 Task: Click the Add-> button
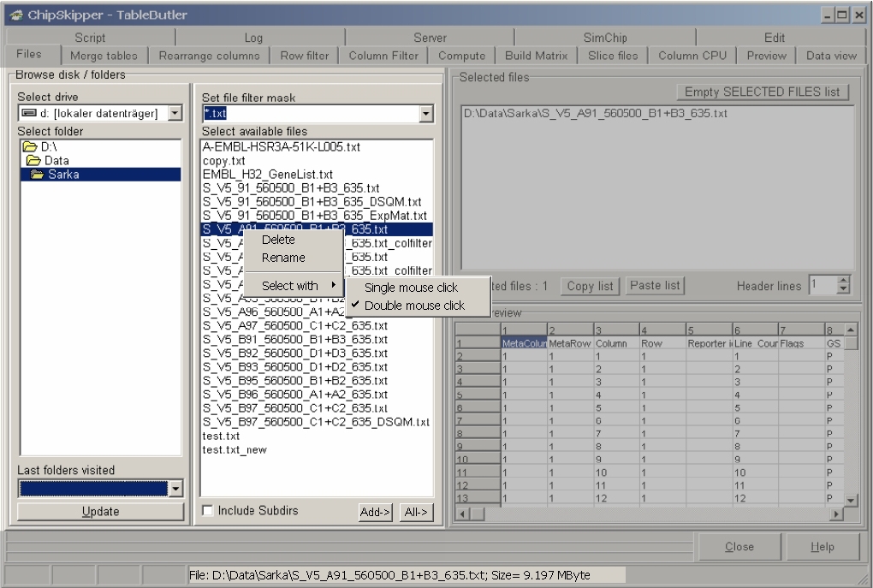point(376,512)
